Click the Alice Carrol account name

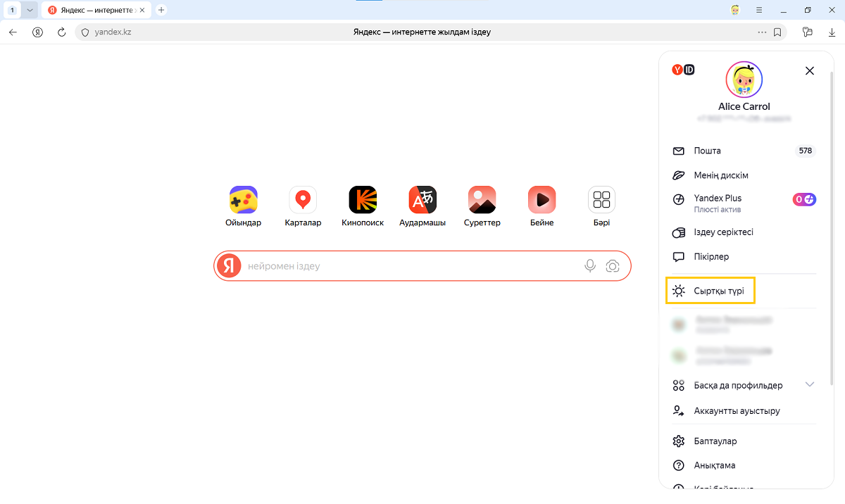[744, 107]
